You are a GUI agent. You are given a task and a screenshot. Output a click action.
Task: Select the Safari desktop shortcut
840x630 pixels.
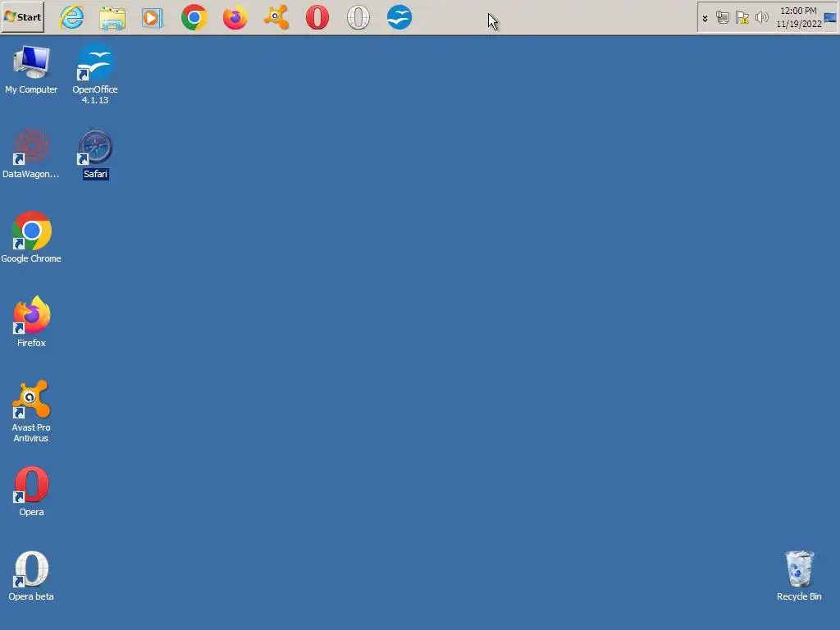coord(95,153)
